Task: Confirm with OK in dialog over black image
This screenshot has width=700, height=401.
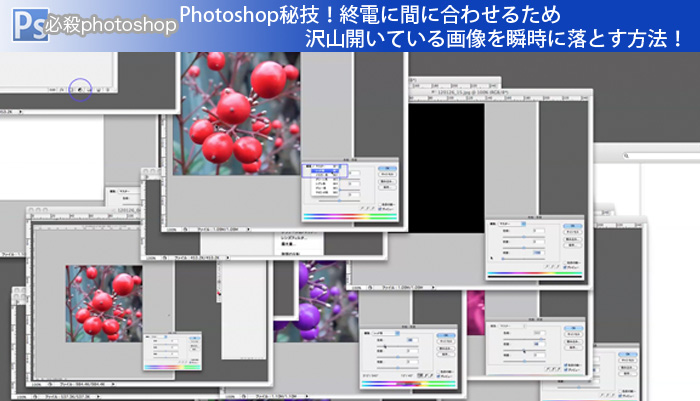Action: coord(572,226)
